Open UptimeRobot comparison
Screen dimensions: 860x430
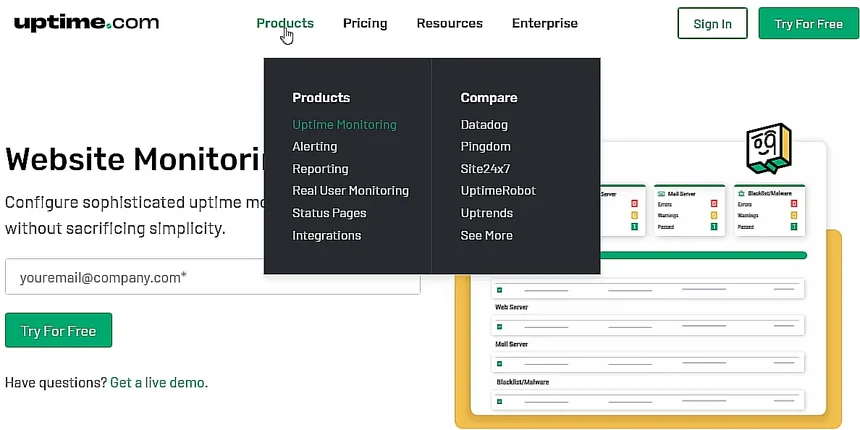(498, 191)
